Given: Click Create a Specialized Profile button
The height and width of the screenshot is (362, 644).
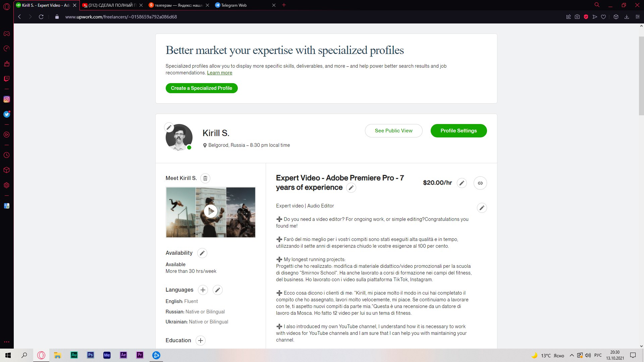Looking at the screenshot, I should 202,88.
